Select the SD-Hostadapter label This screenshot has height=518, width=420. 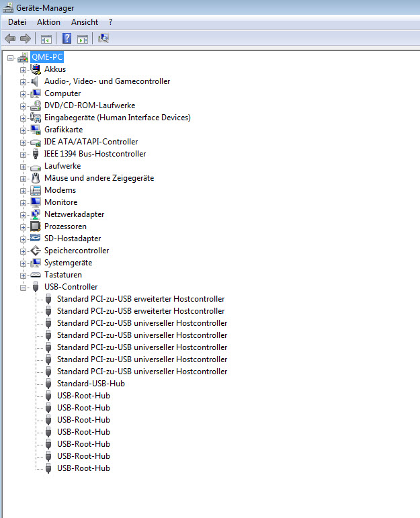click(73, 239)
